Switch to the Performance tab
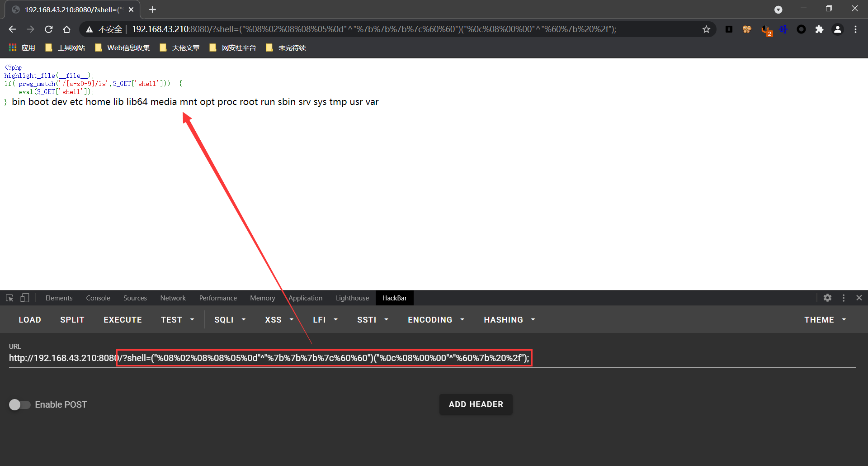The image size is (868, 466). pos(218,298)
